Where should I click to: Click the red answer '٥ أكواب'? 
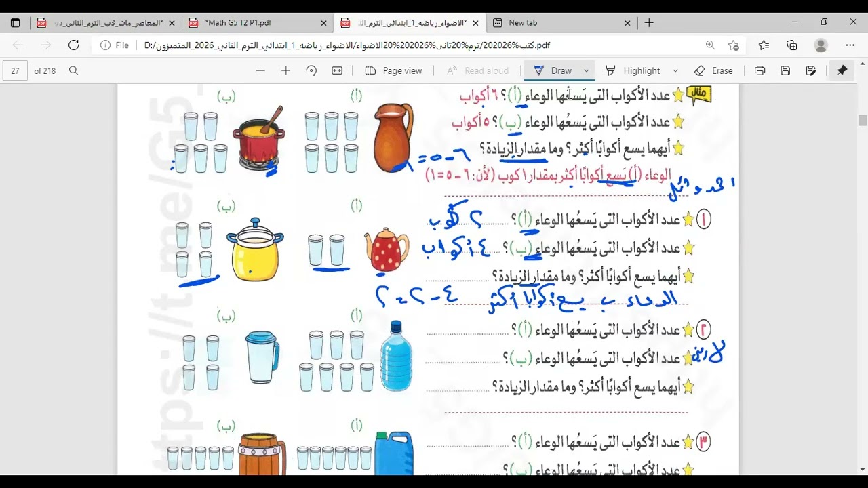[x=471, y=123]
